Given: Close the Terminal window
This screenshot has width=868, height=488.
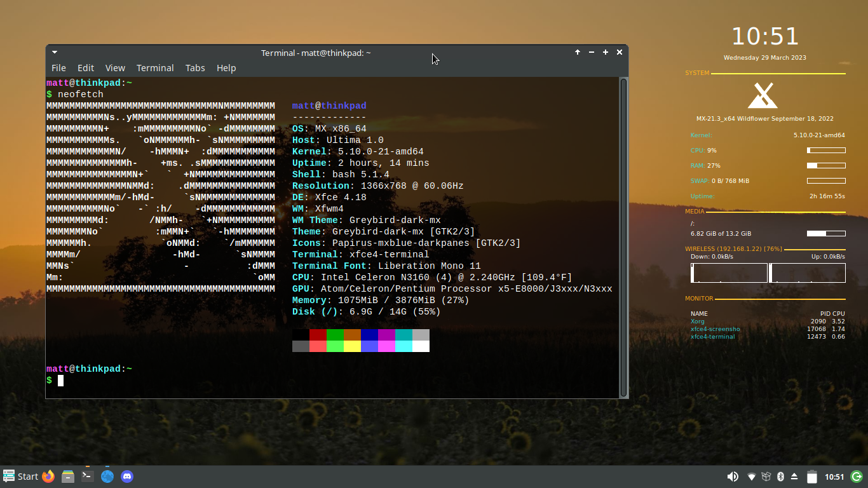Looking at the screenshot, I should pos(620,52).
